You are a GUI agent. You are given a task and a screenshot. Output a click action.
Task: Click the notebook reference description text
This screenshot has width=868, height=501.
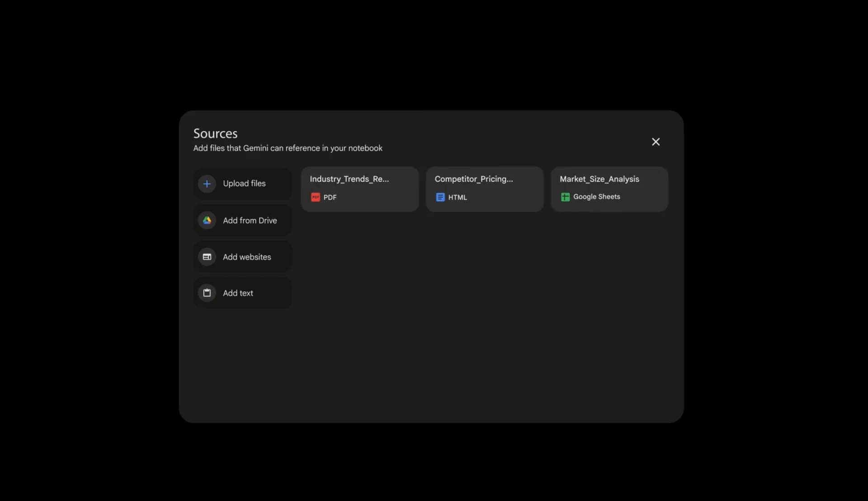tap(288, 148)
